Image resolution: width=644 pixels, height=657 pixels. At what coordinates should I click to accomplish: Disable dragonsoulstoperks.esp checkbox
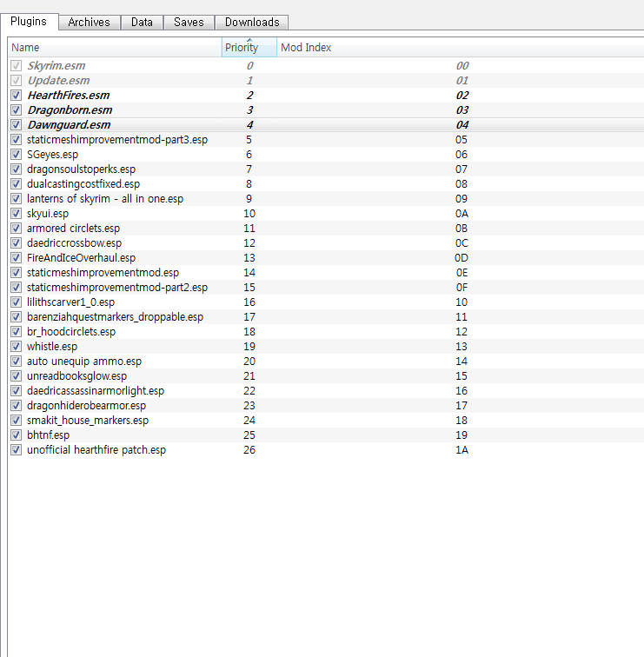coord(16,169)
